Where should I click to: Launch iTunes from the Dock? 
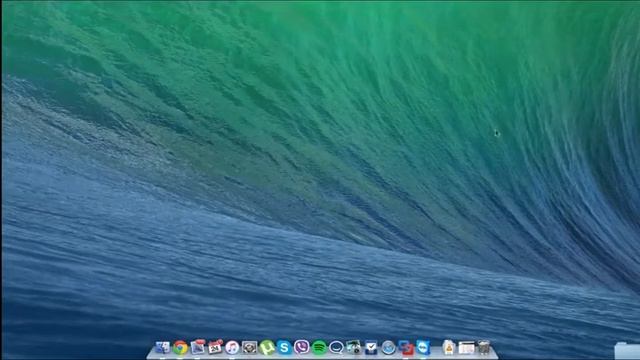tap(232, 347)
